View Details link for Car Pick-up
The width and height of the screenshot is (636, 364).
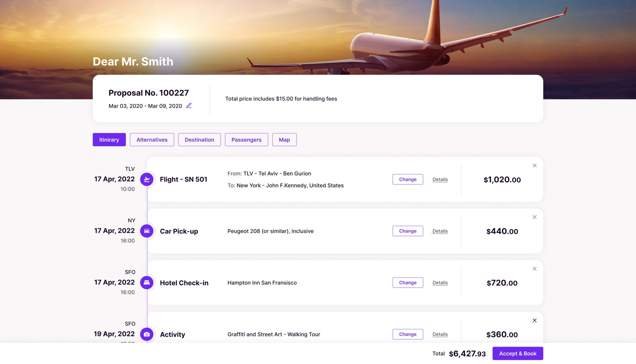pos(440,231)
